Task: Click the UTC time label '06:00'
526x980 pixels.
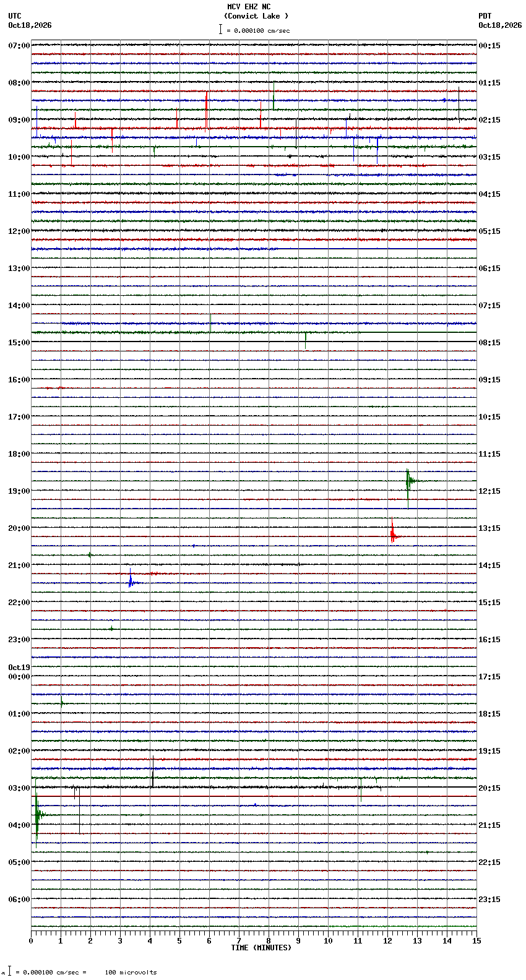Action: pos(19,900)
